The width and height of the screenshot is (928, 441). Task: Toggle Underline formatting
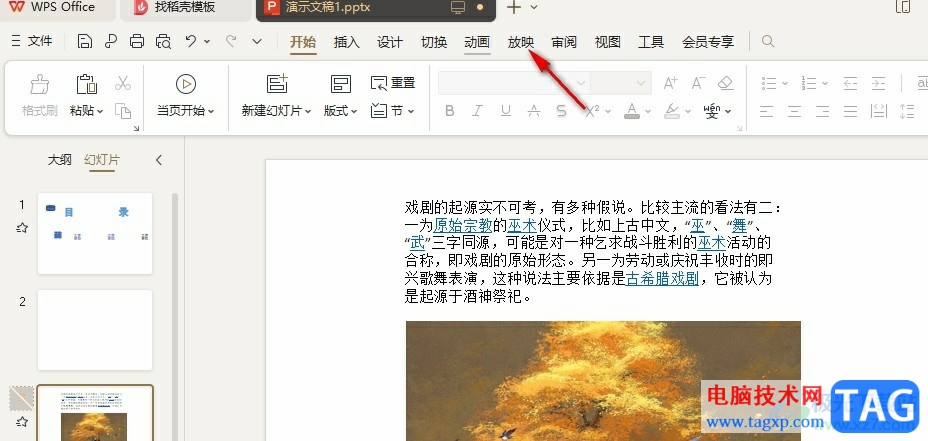[505, 111]
